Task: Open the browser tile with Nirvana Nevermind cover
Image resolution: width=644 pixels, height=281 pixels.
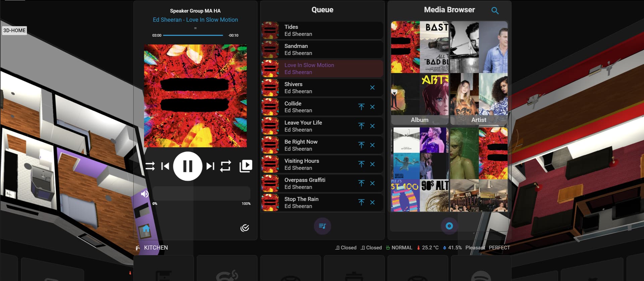Action: click(420, 170)
